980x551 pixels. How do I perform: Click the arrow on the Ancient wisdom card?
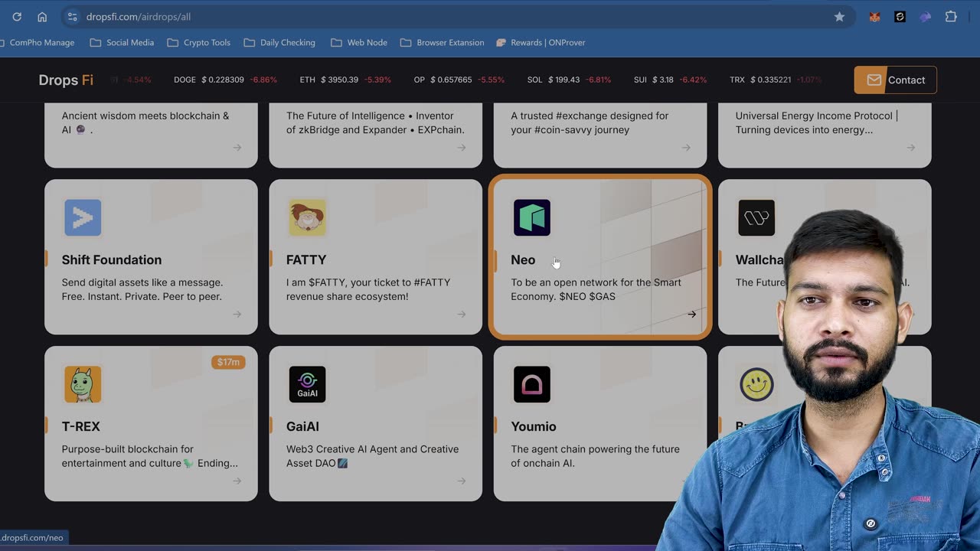(237, 147)
